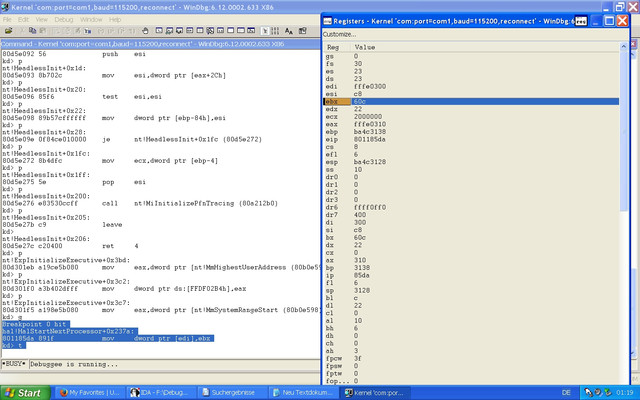The image size is (640, 400).
Task: Open the Command Browser toolbar icon
Action: click(251, 31)
